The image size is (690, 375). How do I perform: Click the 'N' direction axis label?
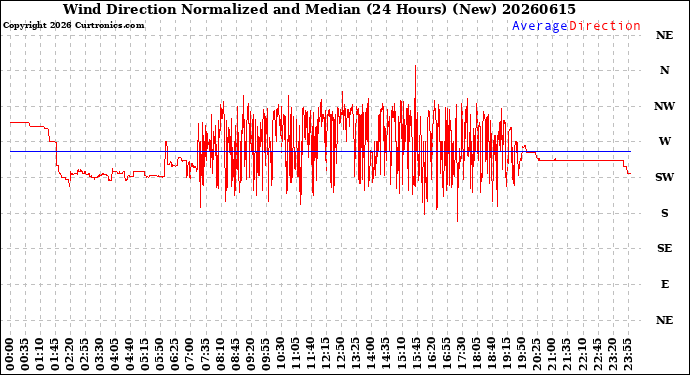coord(664,70)
